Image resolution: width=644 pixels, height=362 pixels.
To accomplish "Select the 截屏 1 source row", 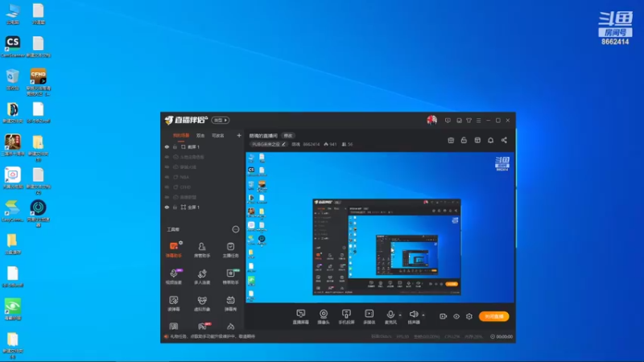I will 204,147.
